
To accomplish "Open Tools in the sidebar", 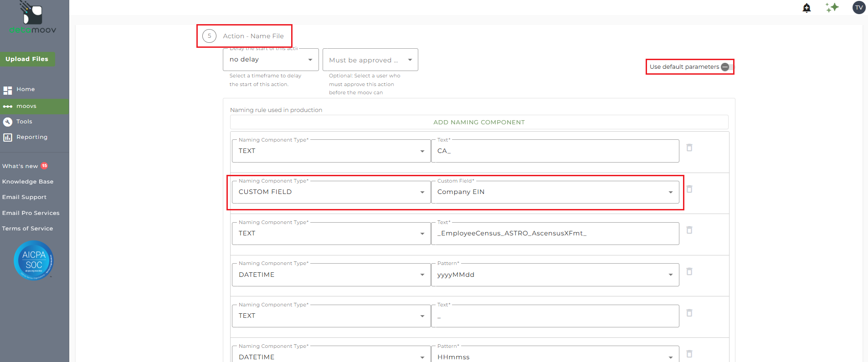I will (24, 122).
